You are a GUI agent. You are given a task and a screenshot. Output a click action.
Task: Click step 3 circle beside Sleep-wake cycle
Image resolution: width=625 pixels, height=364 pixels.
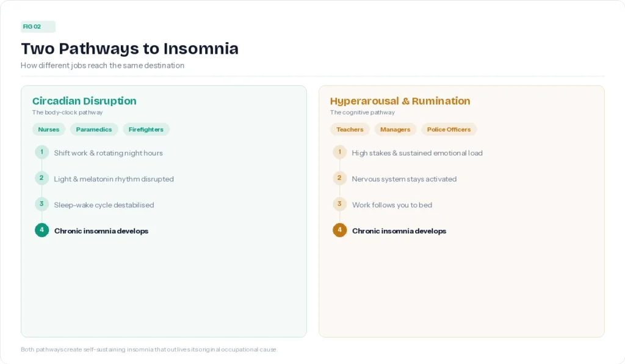click(42, 204)
